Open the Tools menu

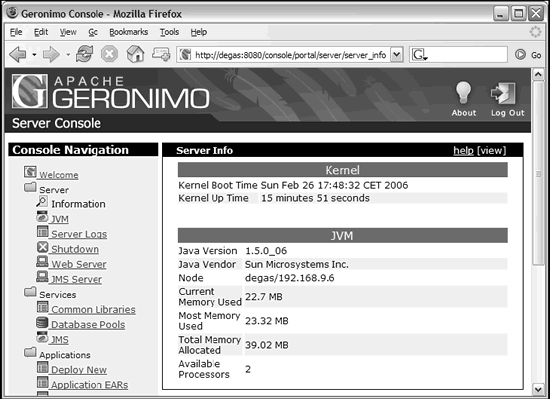169,32
